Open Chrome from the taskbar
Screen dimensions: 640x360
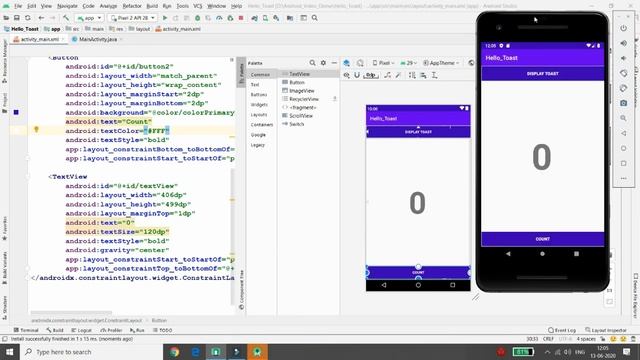[174, 352]
